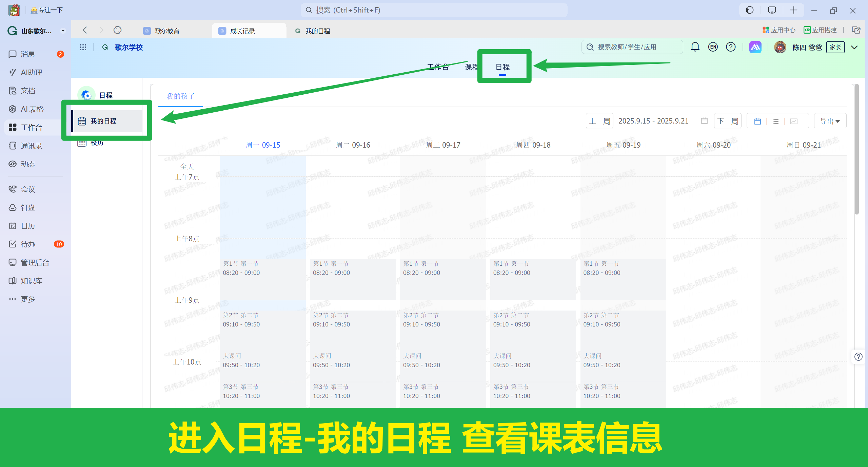
Task: Expand the user profile chevron
Action: coord(854,47)
